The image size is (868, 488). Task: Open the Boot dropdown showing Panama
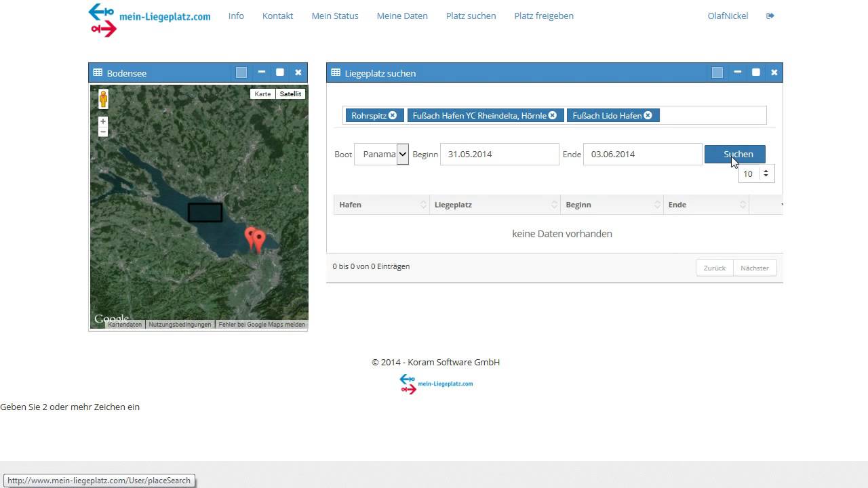click(382, 154)
